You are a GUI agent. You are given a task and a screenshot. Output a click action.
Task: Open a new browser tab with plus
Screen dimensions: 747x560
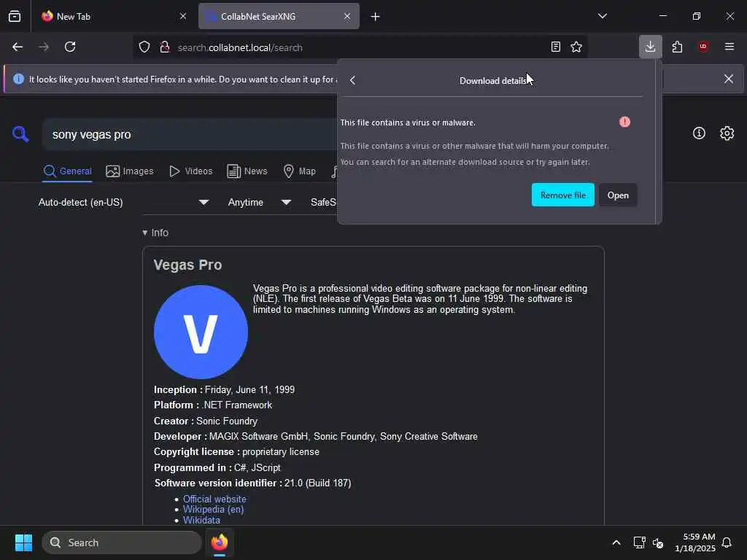click(x=376, y=17)
